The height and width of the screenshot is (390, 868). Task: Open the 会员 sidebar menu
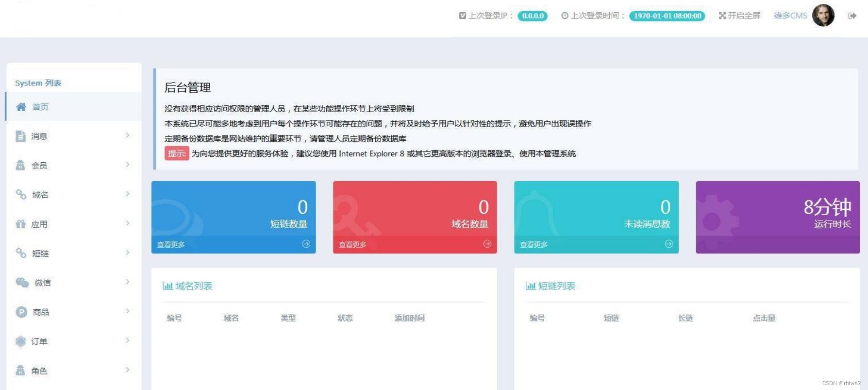(74, 165)
